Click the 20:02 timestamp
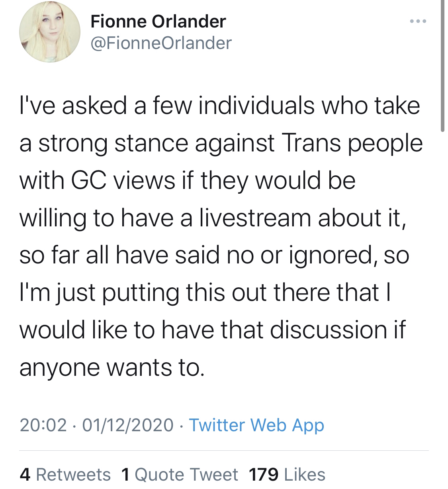The width and height of the screenshot is (448, 489). coord(43,425)
